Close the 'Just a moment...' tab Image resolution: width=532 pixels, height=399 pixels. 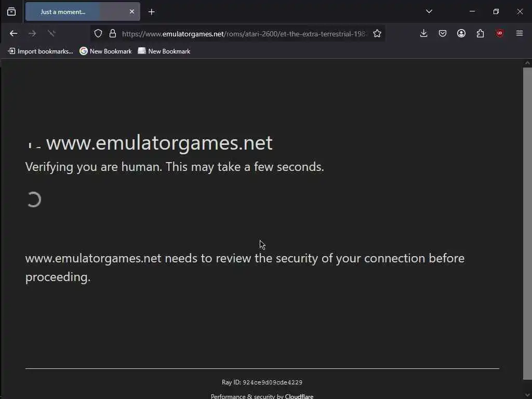(x=132, y=12)
